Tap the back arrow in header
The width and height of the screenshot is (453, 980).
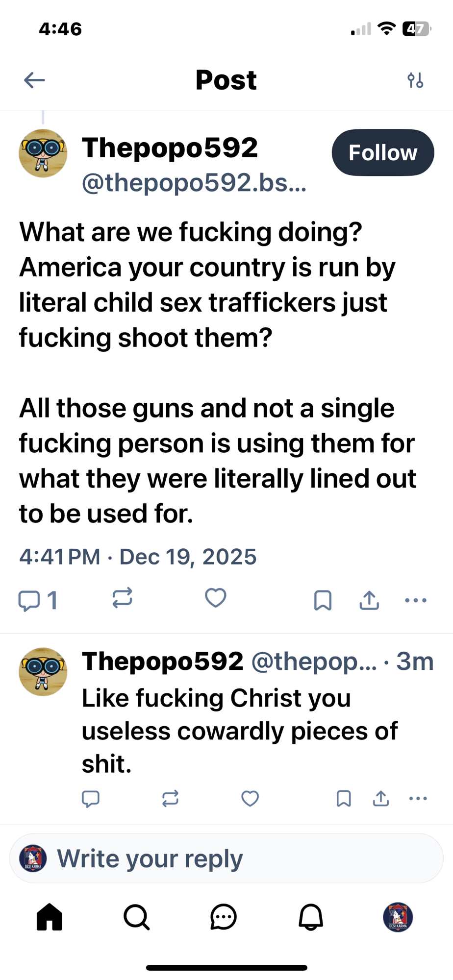click(34, 80)
